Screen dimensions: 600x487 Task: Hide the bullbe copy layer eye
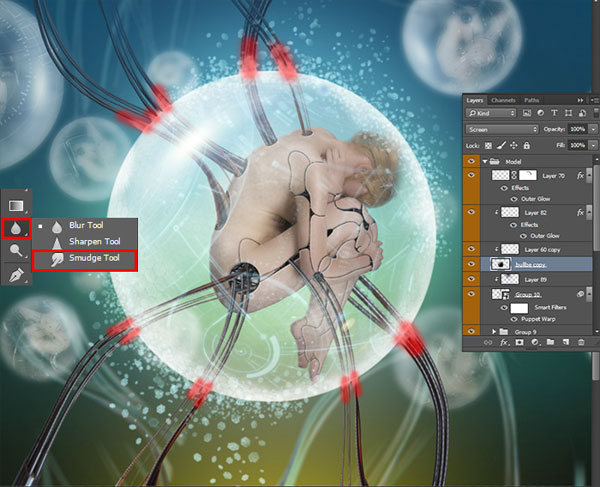coord(471,264)
